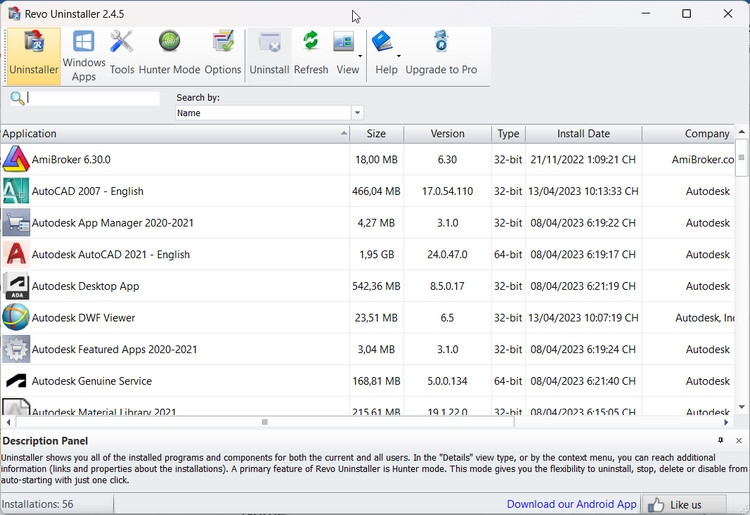The width and height of the screenshot is (750, 515).
Task: Sort by the Type column
Action: tap(508, 134)
